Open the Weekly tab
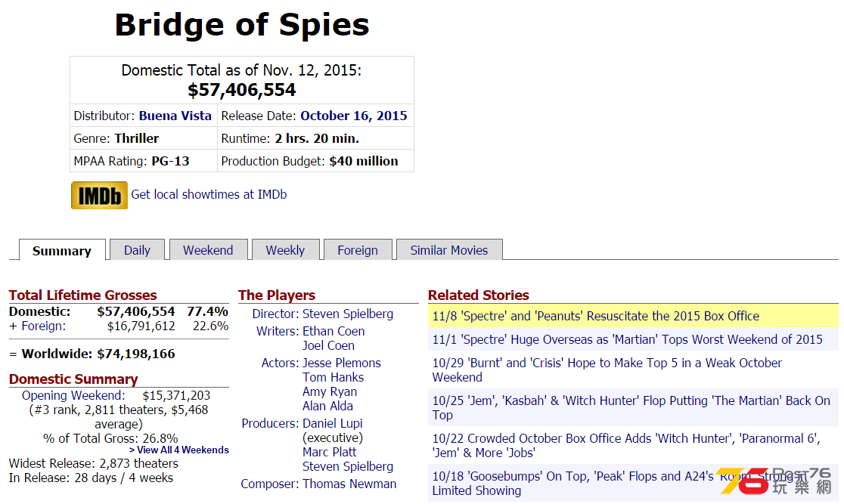This screenshot has height=504, width=844. 285,250
